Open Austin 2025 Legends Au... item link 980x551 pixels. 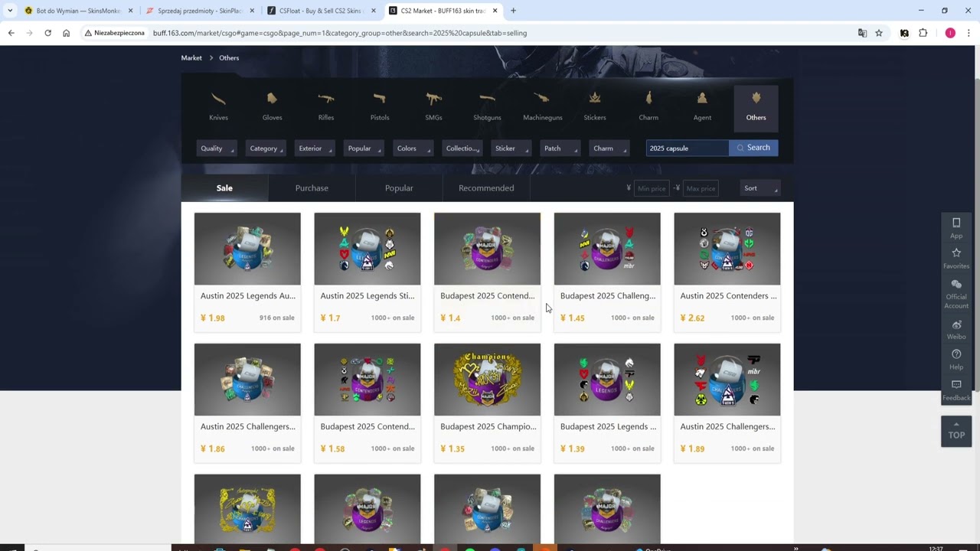click(x=248, y=296)
